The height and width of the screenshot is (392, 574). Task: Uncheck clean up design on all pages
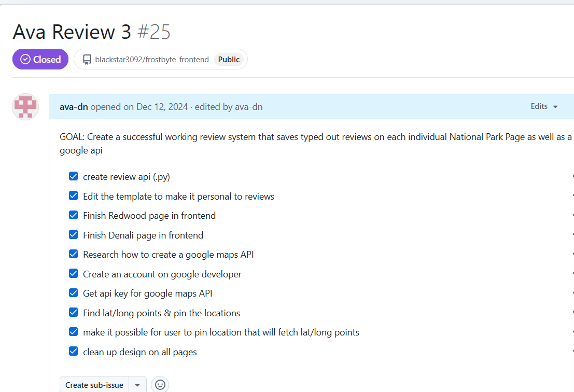pos(73,352)
